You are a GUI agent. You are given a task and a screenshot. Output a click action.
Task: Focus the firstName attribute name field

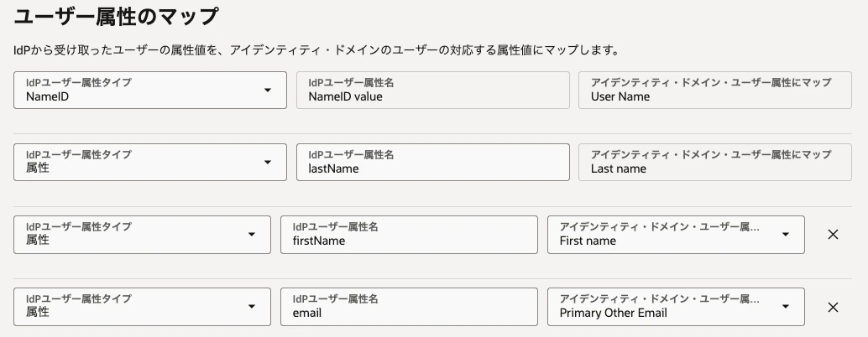409,235
